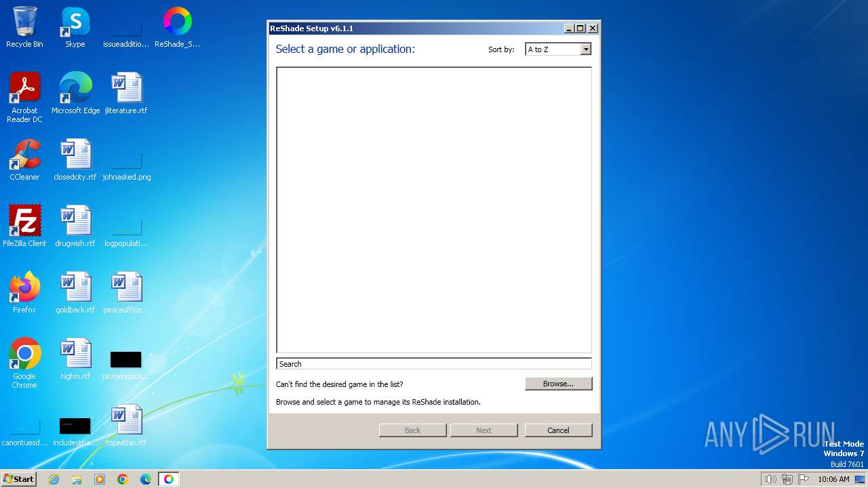Screen dimensions: 868x488
Task: Select the goldback.rtf document icon
Action: 75,293
